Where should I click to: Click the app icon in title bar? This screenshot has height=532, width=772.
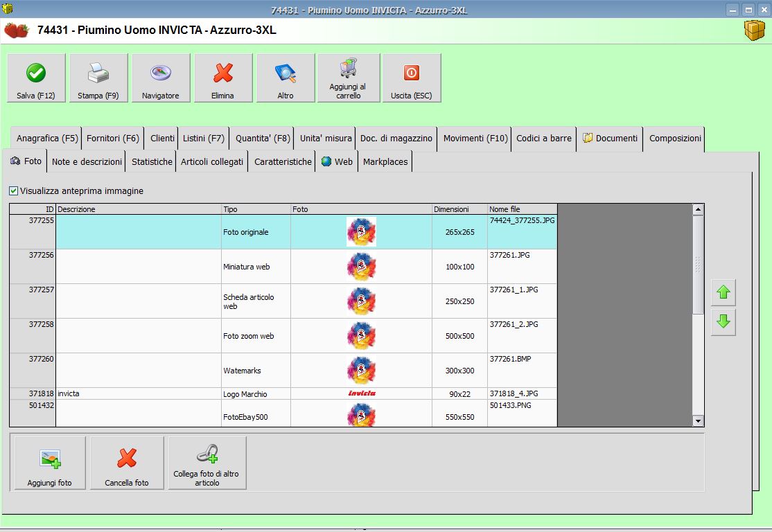coord(8,9)
